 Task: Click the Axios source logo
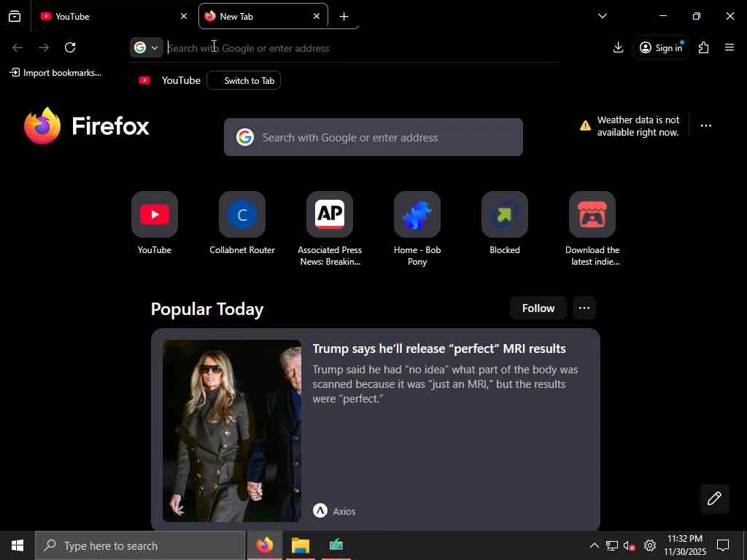320,511
